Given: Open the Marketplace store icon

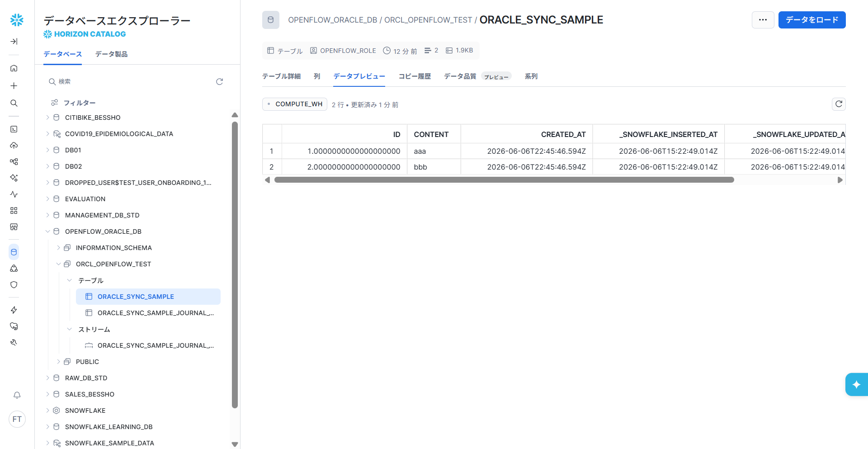Looking at the screenshot, I should pyautogui.click(x=14, y=227).
